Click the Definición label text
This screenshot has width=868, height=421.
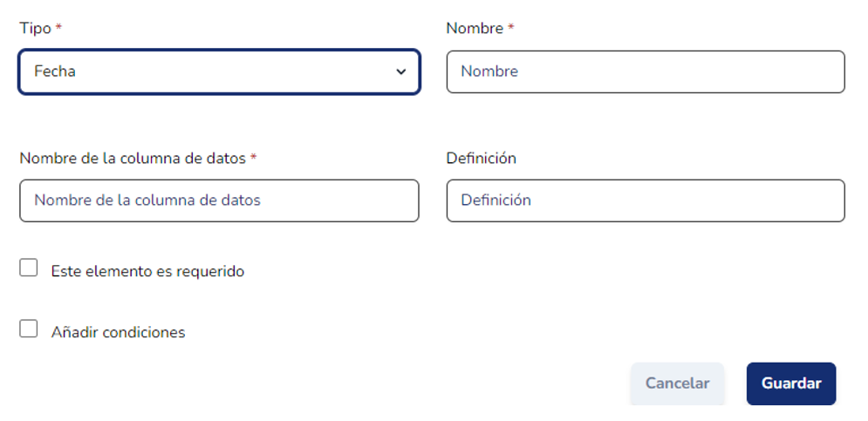click(x=481, y=158)
